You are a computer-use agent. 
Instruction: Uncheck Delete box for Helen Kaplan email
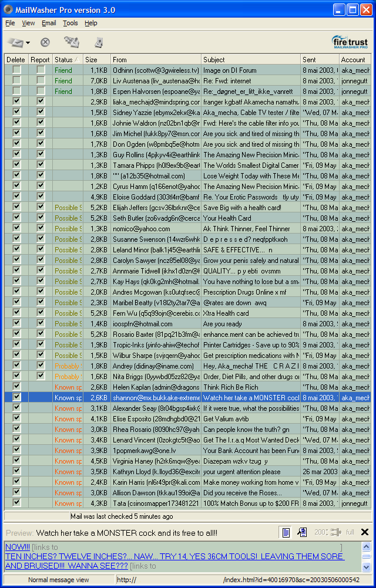[x=16, y=387]
